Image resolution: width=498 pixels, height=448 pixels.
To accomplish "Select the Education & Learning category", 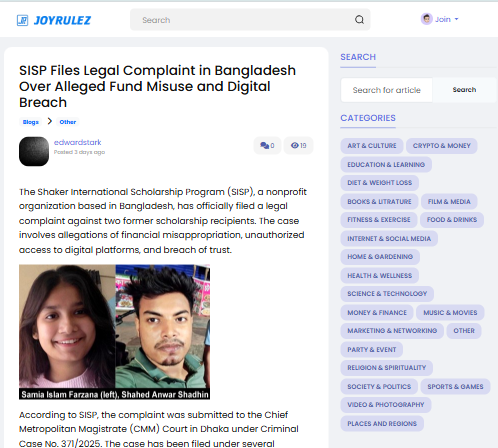I will tap(386, 165).
